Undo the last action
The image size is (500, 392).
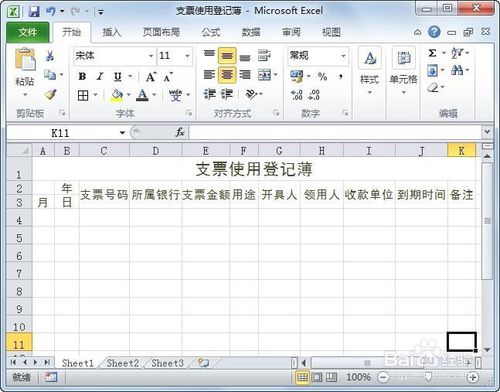50,12
